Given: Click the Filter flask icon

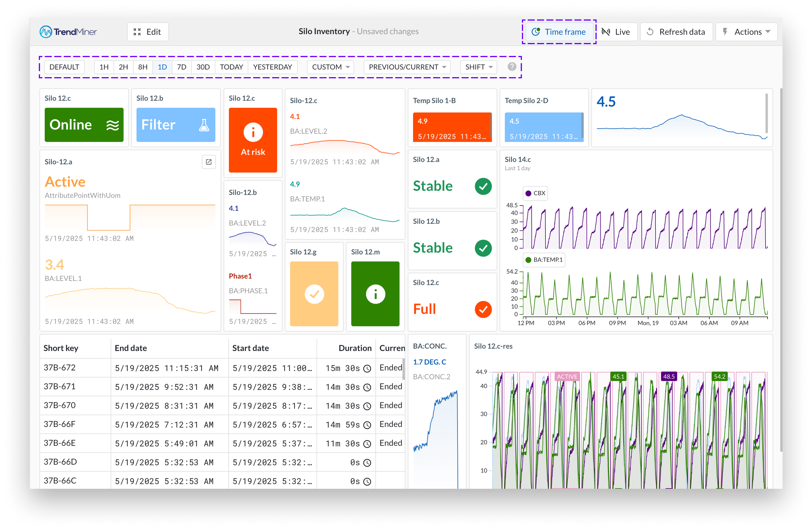Looking at the screenshot, I should point(204,125).
